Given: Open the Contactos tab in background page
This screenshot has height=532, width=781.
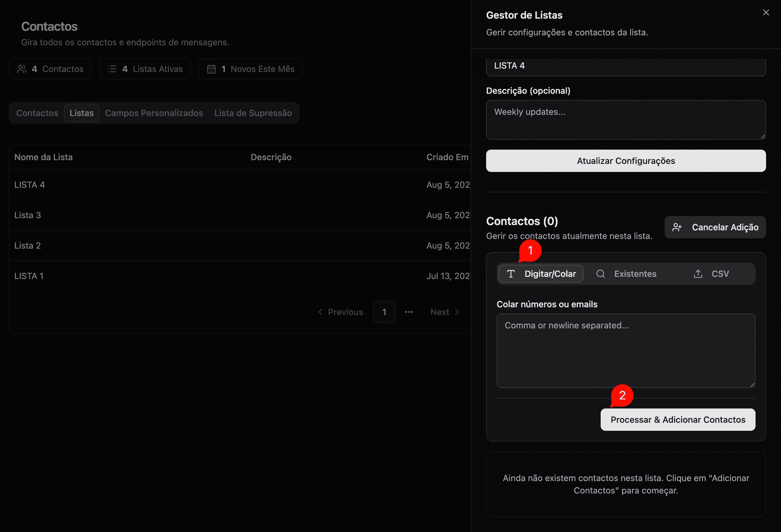Looking at the screenshot, I should pos(37,113).
